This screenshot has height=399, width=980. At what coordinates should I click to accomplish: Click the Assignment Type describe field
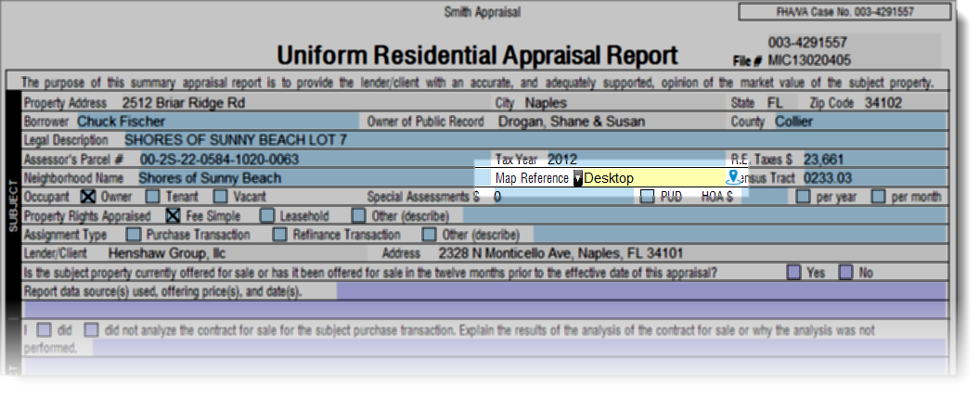coord(741,235)
